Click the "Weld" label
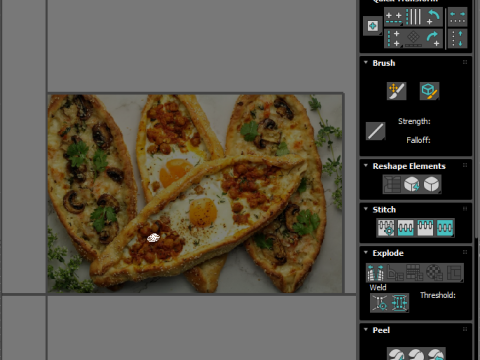This screenshot has height=360, width=480. click(378, 287)
